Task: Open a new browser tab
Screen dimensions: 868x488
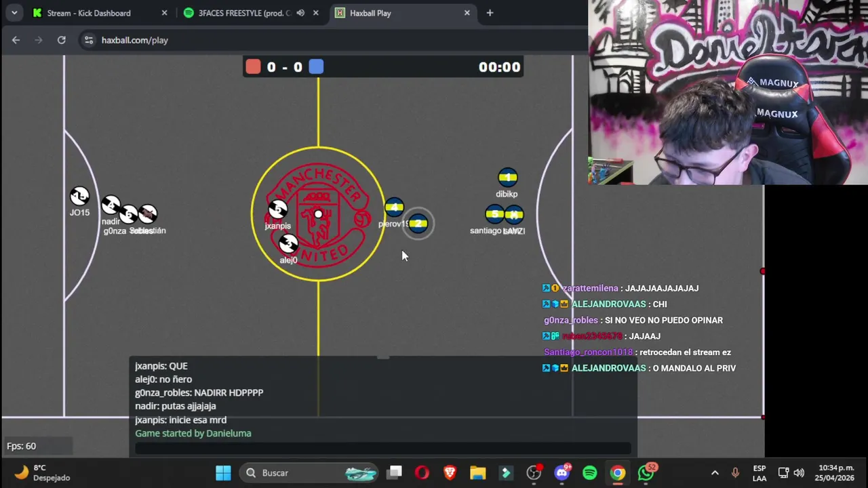Action: click(x=490, y=13)
